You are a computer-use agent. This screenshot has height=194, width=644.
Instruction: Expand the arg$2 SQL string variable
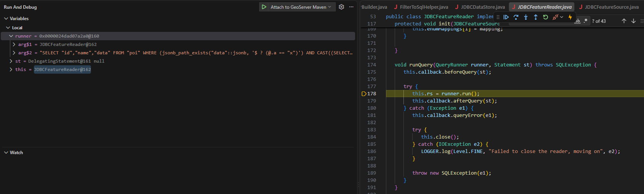14,53
